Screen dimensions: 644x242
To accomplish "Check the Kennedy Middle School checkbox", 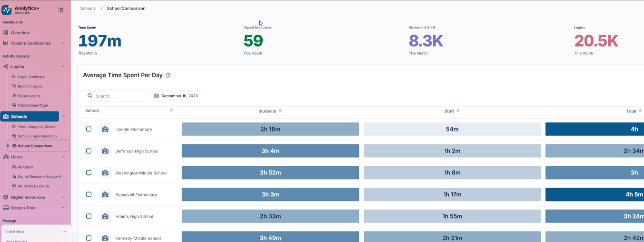I will pos(89,238).
